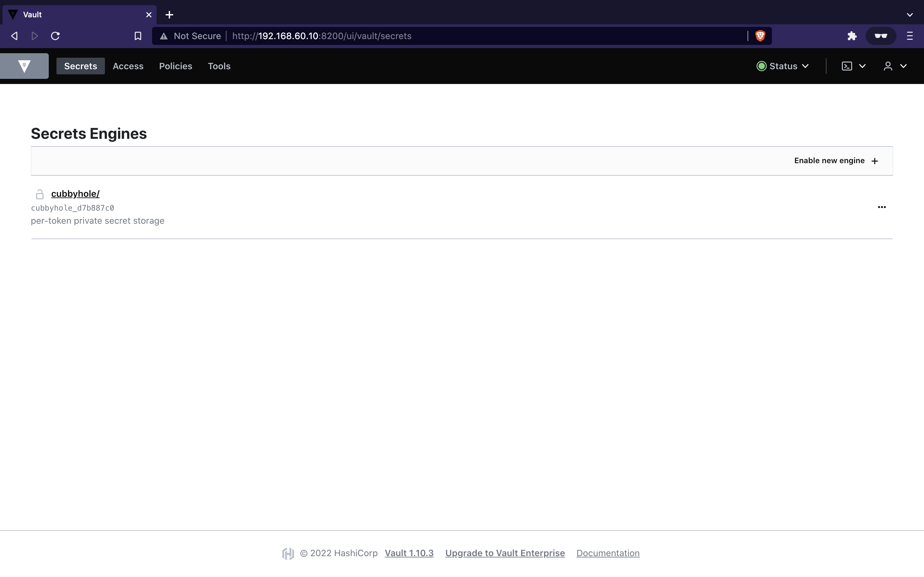Click the Brave browser shield icon
This screenshot has height=577, width=924.
(760, 36)
